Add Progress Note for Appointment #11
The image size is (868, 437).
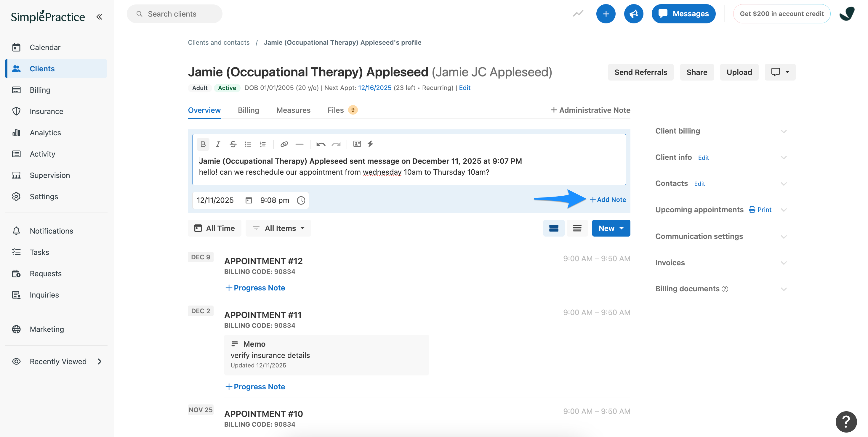[255, 387]
